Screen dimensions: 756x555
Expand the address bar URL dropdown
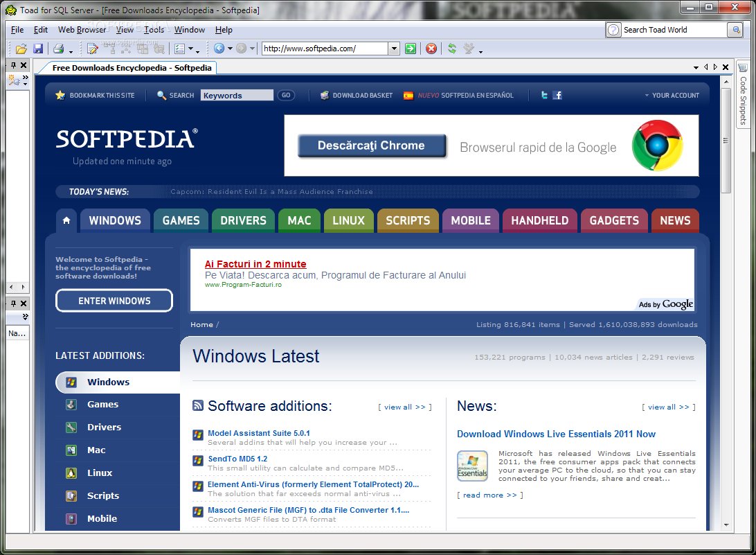[395, 49]
